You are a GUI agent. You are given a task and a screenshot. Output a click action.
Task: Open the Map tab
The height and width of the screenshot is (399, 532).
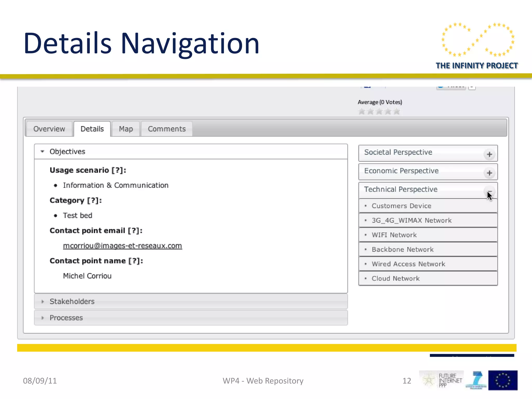126,129
